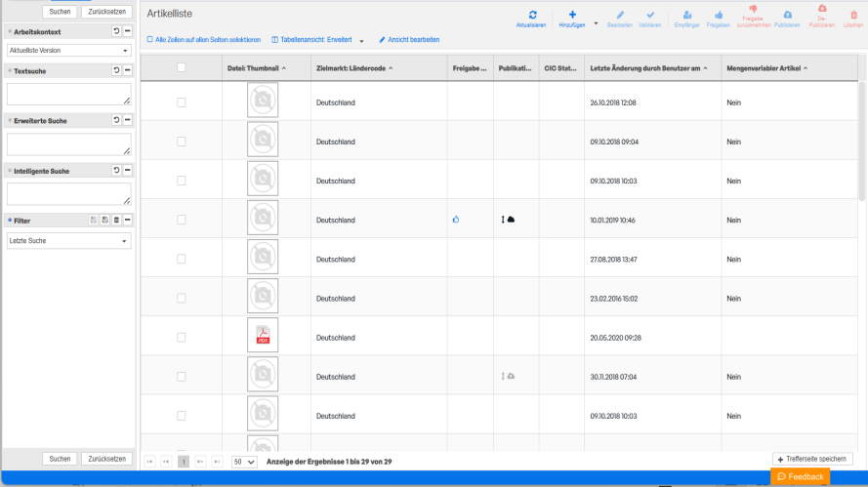Image resolution: width=868 pixels, height=487 pixels.
Task: Reset the Erweiterte Suche section
Action: [x=116, y=120]
